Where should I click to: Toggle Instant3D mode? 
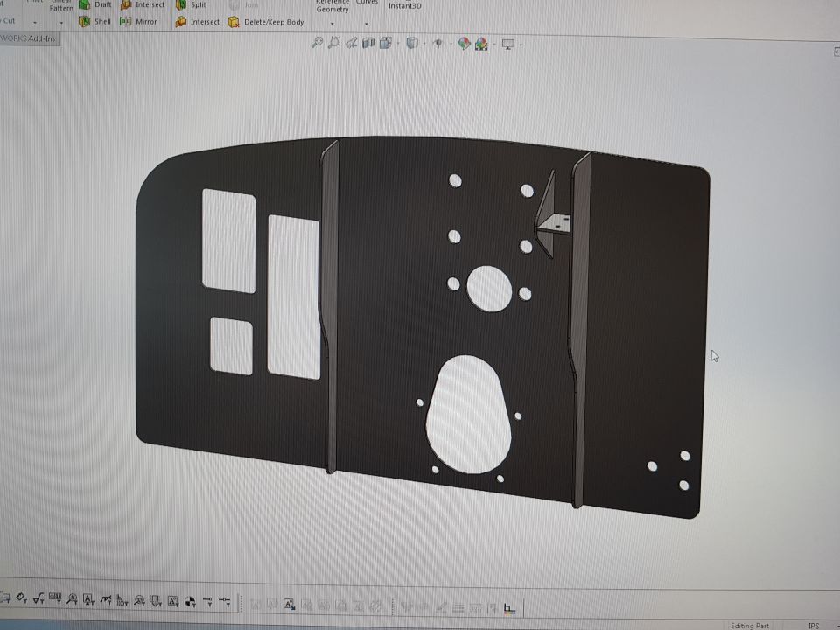[x=405, y=6]
